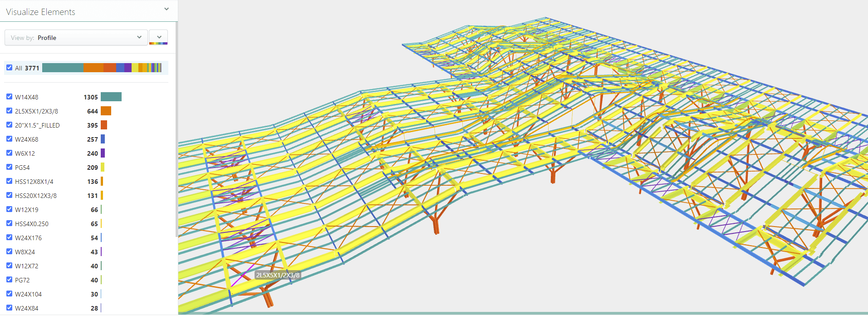Disable the 2L5X5X1/2X3/8 profile checkbox
Image resolution: width=868 pixels, height=316 pixels.
(x=10, y=111)
